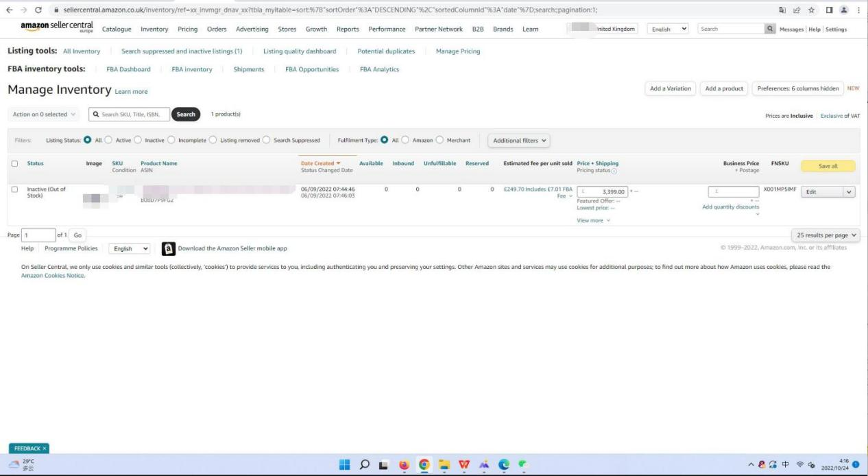Click the FNSKU value X001MP5IMF

[780, 189]
